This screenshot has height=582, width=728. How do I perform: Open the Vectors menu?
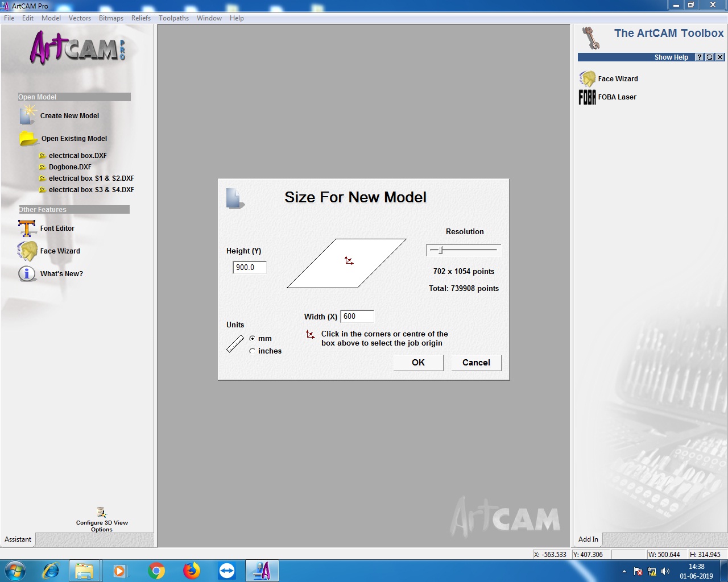click(80, 18)
